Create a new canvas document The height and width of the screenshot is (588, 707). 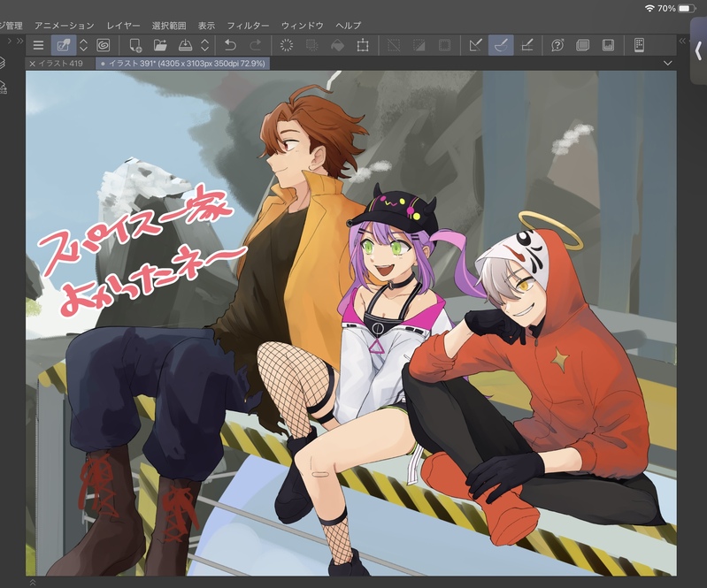[x=135, y=45]
